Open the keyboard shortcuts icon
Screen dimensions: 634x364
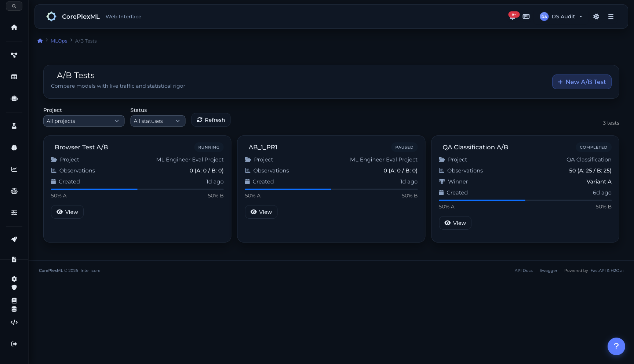(526, 17)
